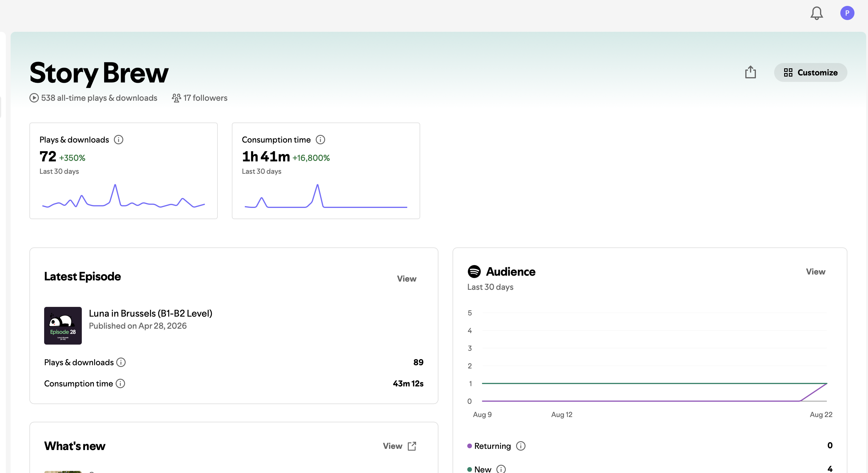Open the Episode 28 cover thumbnail
The height and width of the screenshot is (473, 868).
coord(63,325)
